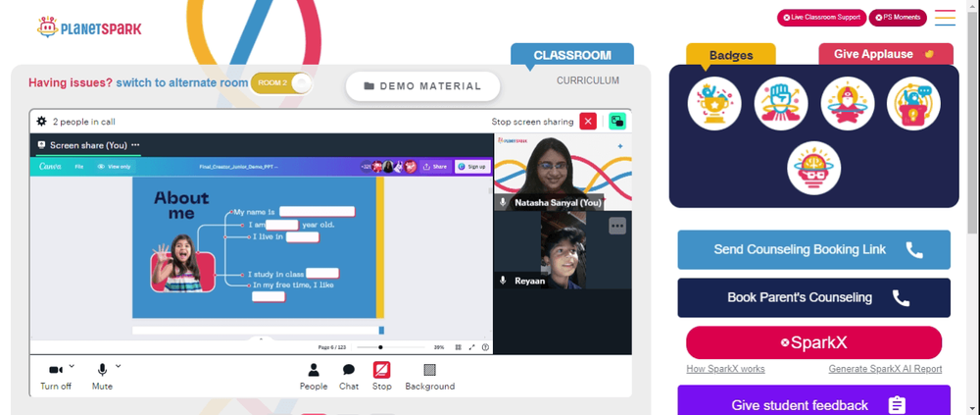
Task: Click Page 6 / 123 indicator
Action: pyautogui.click(x=332, y=347)
